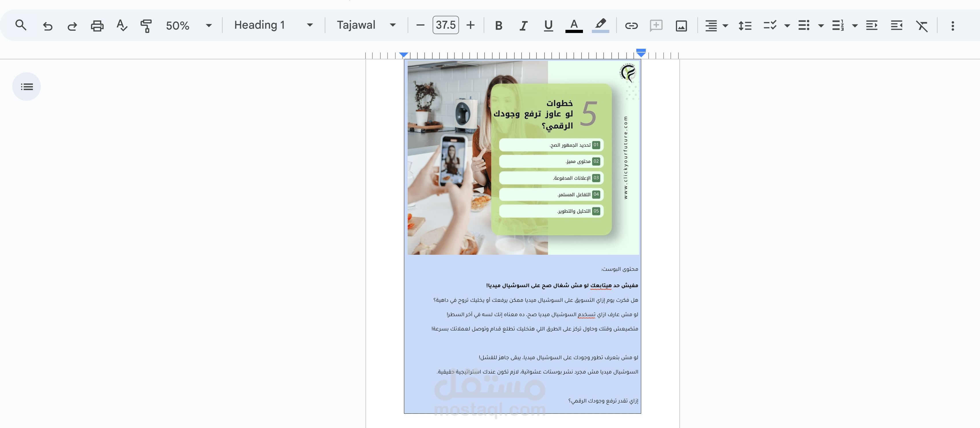Open the 50% zoom dropdown
Screen dimensions: 980x428
pos(189,26)
